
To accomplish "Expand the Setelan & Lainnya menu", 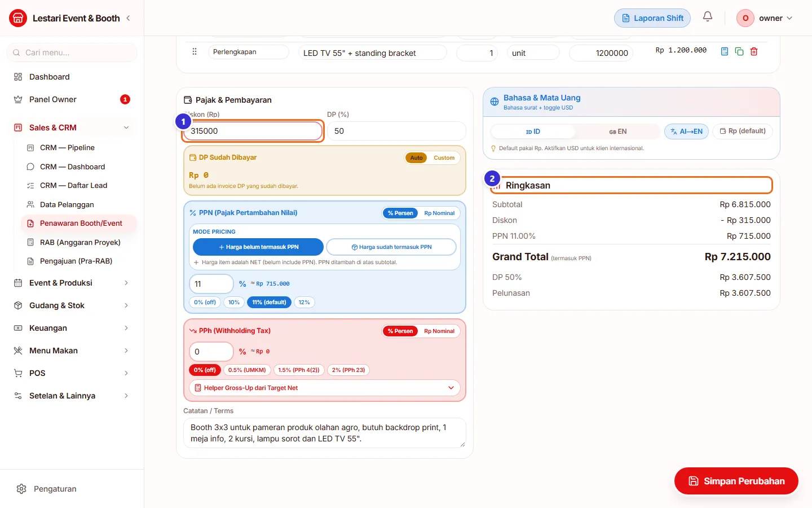I will pyautogui.click(x=72, y=396).
